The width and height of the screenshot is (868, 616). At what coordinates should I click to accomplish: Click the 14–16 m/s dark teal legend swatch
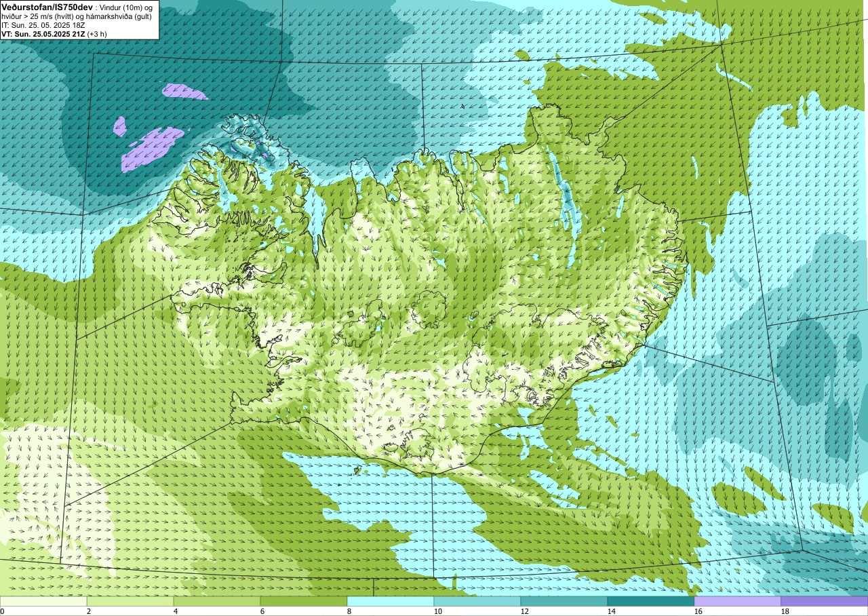pyautogui.click(x=651, y=601)
